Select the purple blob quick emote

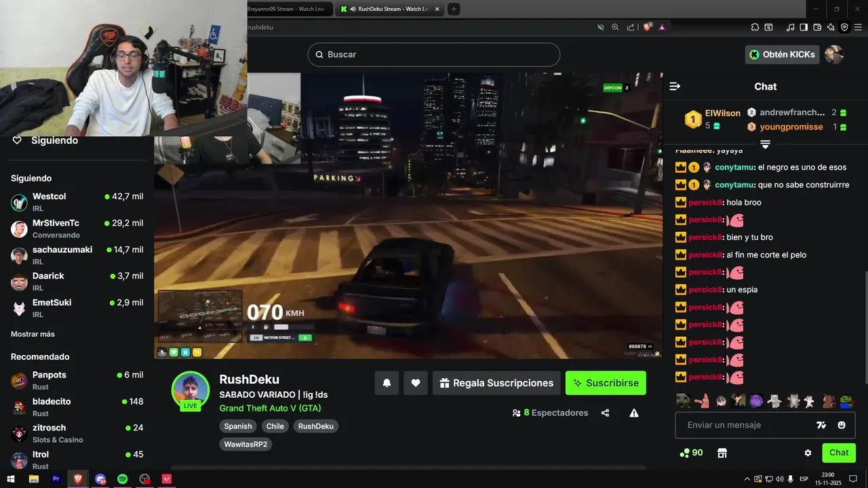point(756,401)
